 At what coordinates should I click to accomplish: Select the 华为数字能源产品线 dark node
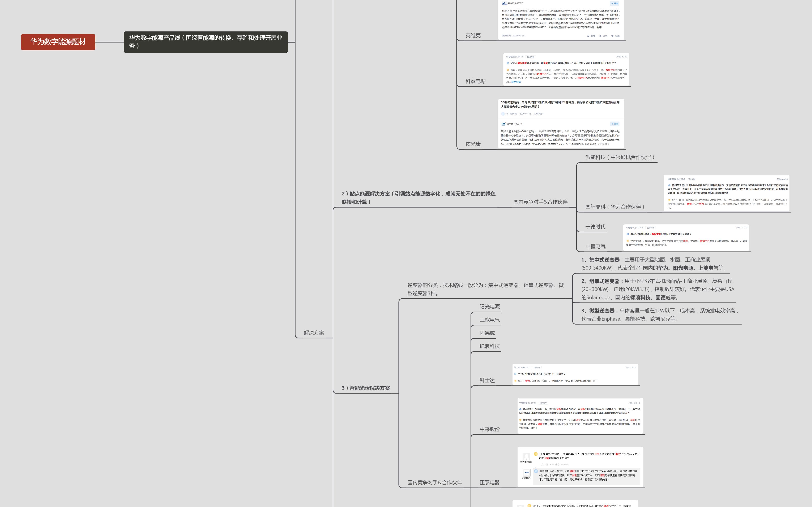[x=206, y=42]
